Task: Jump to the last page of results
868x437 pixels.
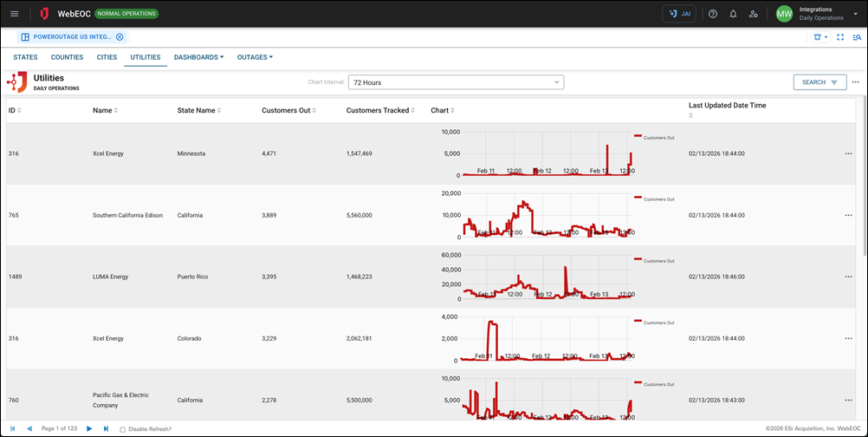Action: 106,428
